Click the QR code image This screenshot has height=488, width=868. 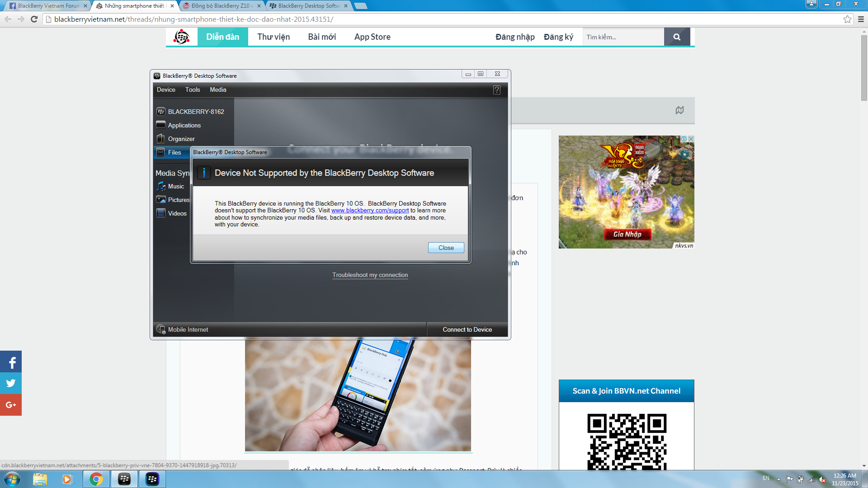pyautogui.click(x=627, y=441)
